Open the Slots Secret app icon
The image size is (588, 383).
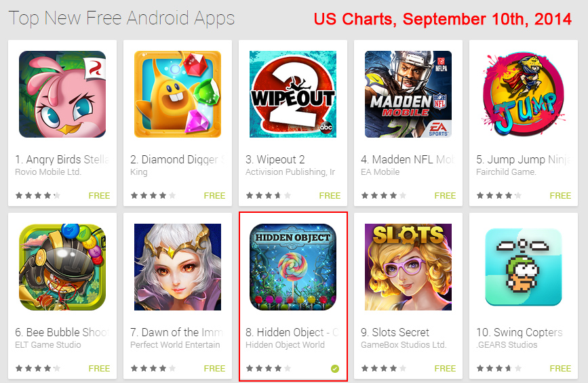click(408, 267)
